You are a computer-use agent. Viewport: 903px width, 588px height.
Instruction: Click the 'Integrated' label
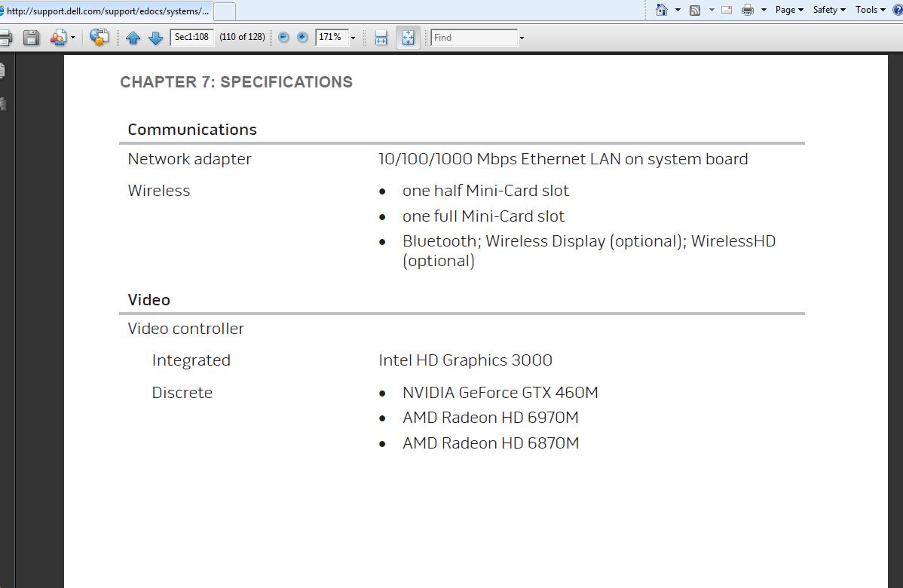[x=191, y=360]
